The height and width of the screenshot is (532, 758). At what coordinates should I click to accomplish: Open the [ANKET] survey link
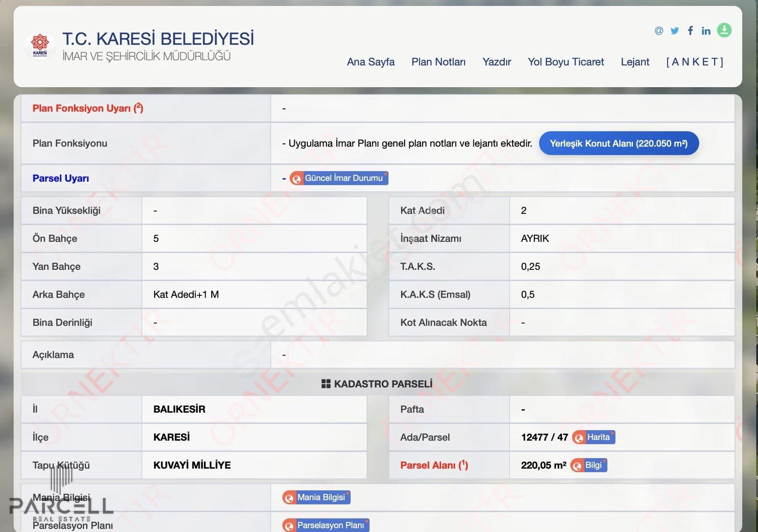coord(695,62)
